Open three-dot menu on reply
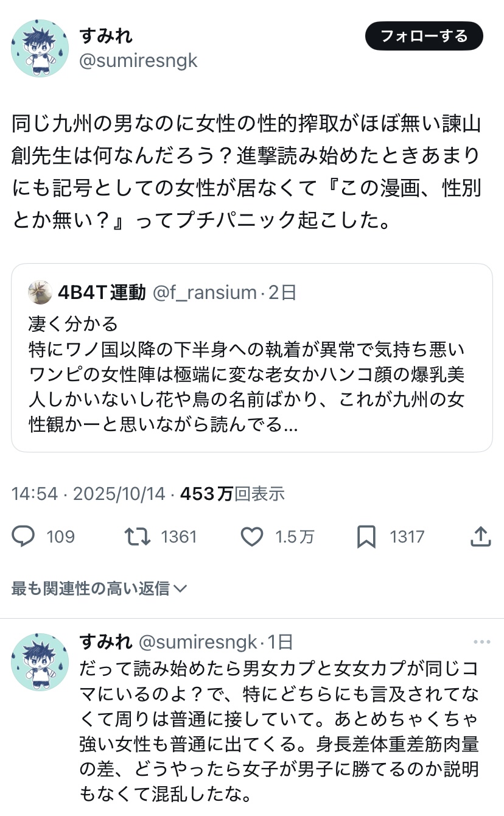The height and width of the screenshot is (816, 504). click(481, 642)
